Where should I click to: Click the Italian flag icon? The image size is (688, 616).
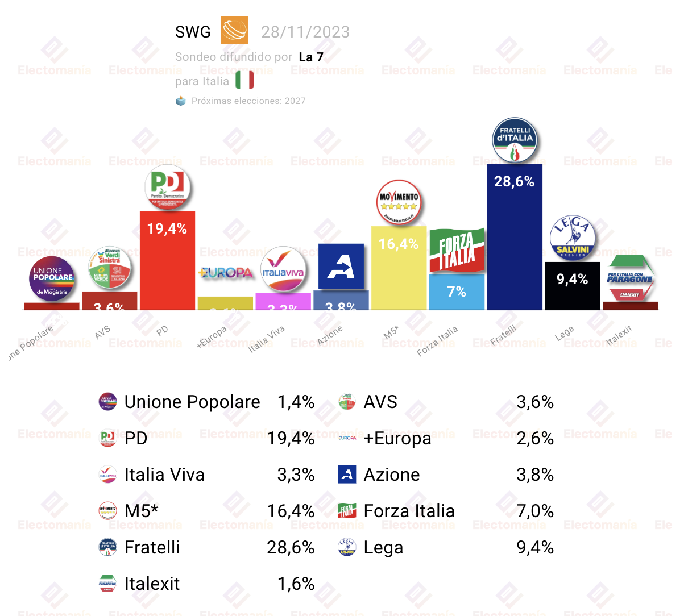point(244,80)
